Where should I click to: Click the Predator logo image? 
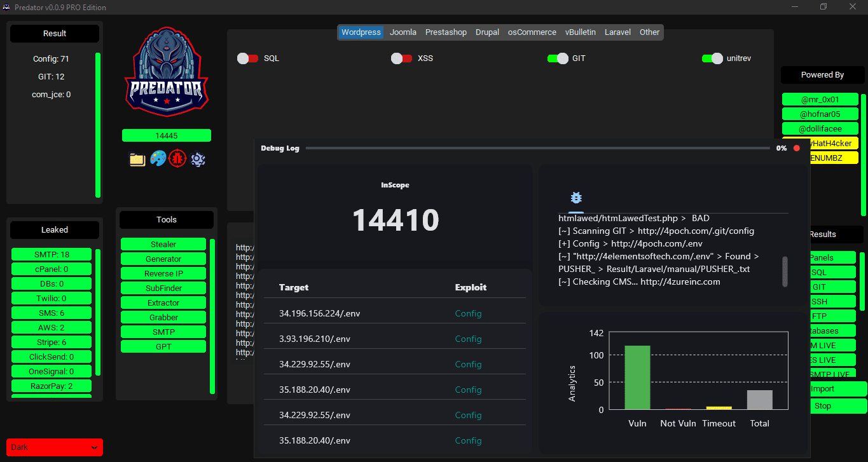(167, 72)
